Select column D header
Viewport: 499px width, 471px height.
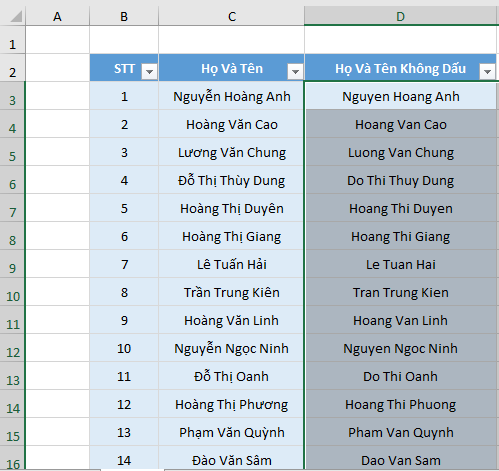pyautogui.click(x=401, y=16)
